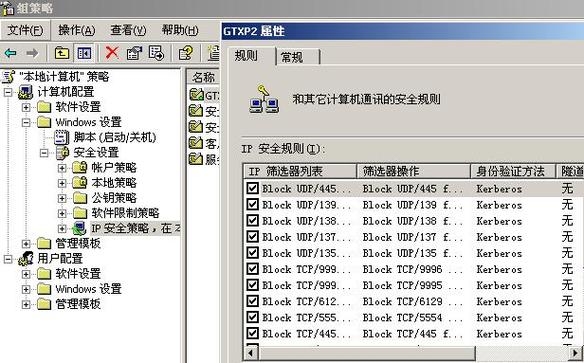This screenshot has width=584, height=363.
Task: Click the Back arrow toolbar icon
Action: pos(10,53)
